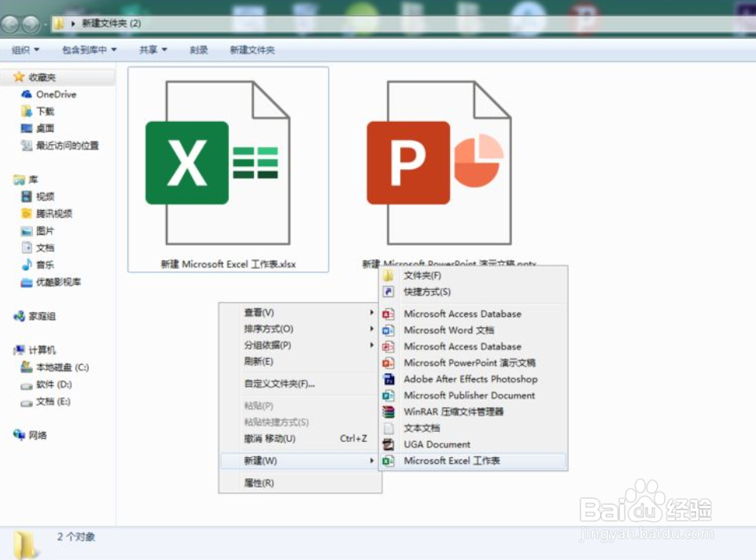Click the 新建文件夹 toolbar button

coord(250,49)
